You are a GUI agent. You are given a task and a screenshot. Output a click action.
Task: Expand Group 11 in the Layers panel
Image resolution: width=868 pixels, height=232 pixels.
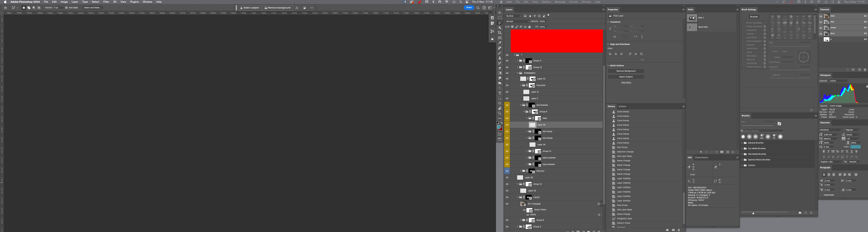click(x=518, y=61)
